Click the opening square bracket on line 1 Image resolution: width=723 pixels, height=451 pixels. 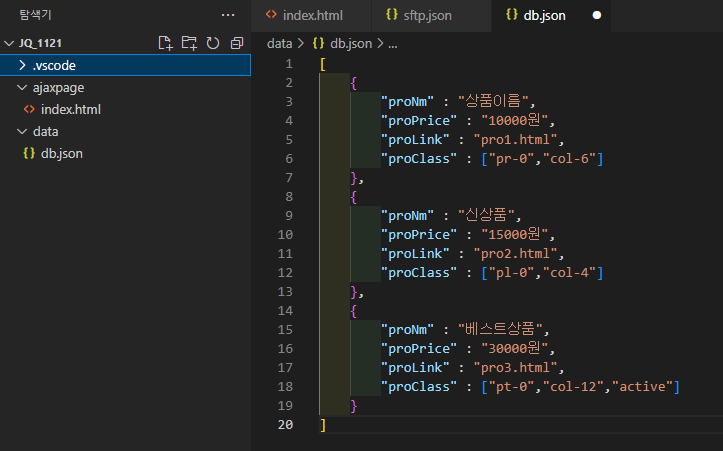click(323, 64)
